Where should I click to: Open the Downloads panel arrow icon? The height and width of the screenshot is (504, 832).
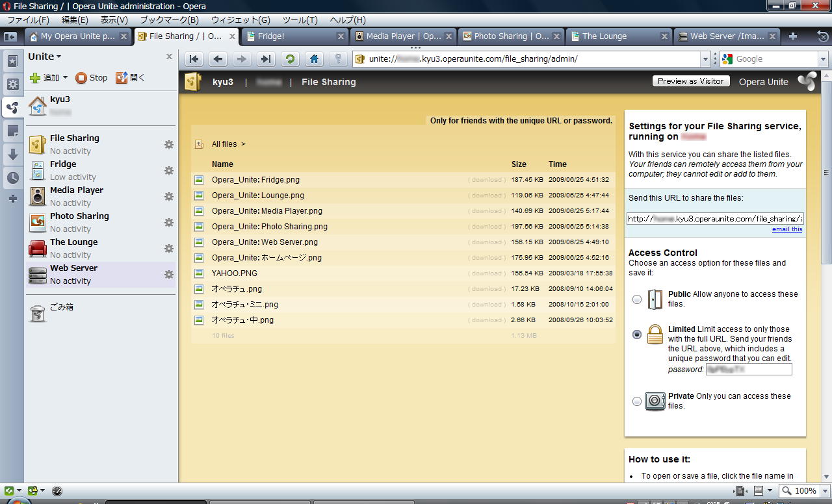click(x=12, y=155)
